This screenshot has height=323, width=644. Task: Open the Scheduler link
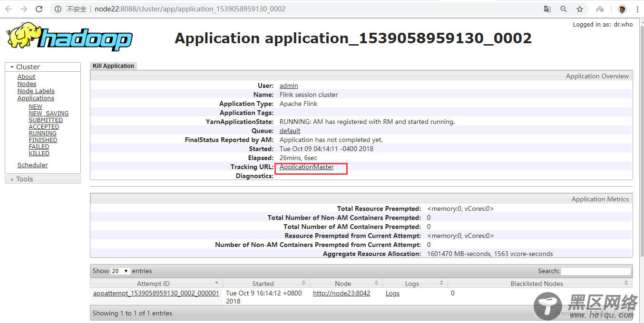tap(33, 165)
